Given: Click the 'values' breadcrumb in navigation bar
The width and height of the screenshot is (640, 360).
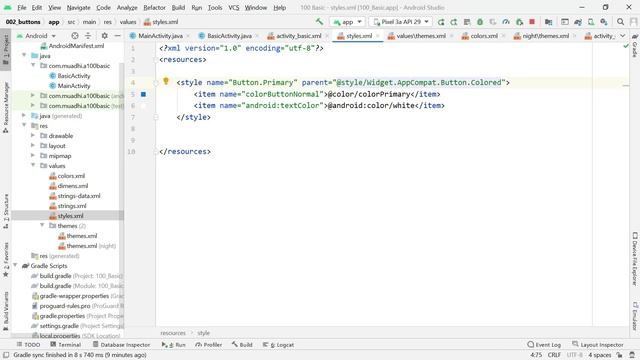Looking at the screenshot, I should click(128, 22).
